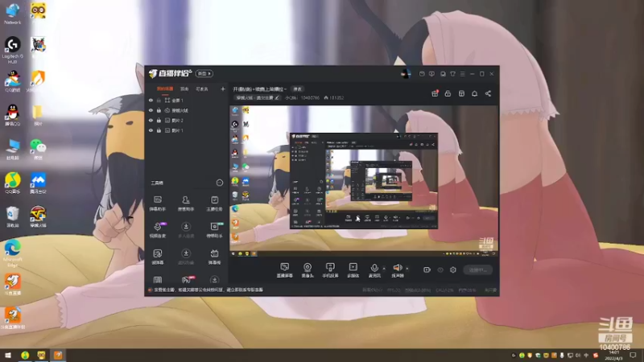The width and height of the screenshot is (644, 362).
Task: Click the share icon above the preview
Action: pos(488,93)
